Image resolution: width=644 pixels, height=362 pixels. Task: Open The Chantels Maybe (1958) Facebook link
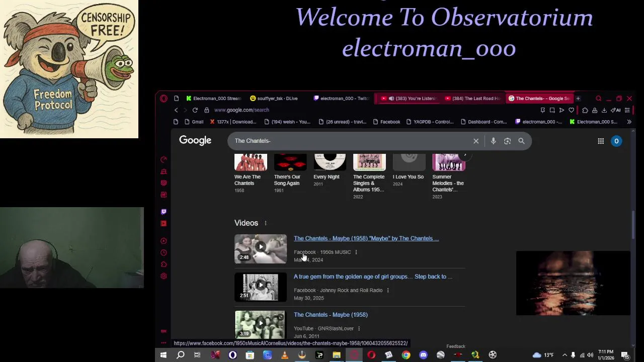pyautogui.click(x=366, y=238)
